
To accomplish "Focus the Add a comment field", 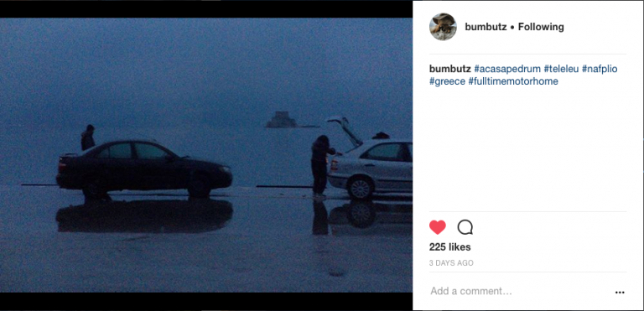I will pyautogui.click(x=471, y=291).
